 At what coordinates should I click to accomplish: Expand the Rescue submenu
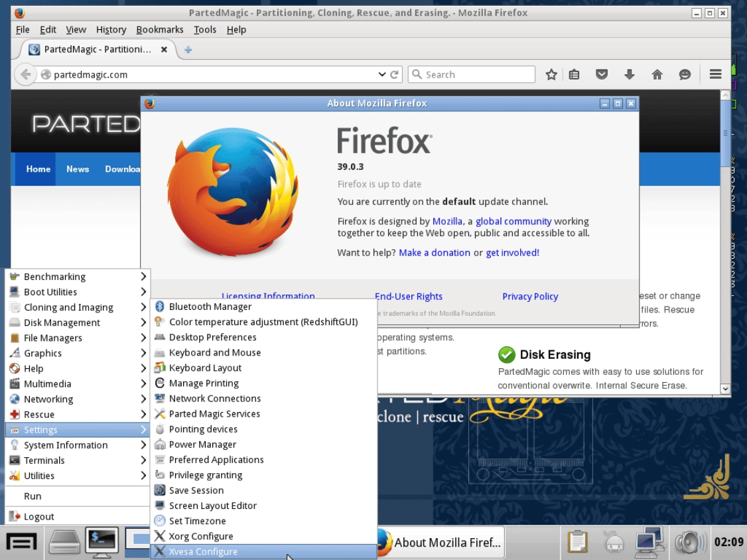pyautogui.click(x=78, y=414)
